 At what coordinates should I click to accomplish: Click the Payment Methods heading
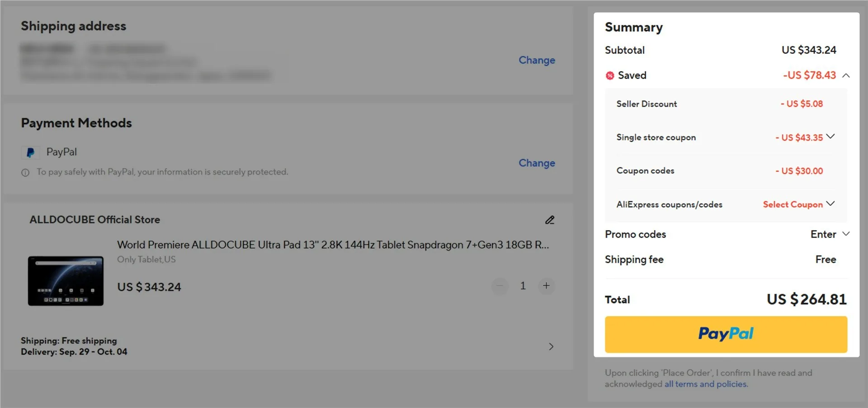pyautogui.click(x=76, y=123)
